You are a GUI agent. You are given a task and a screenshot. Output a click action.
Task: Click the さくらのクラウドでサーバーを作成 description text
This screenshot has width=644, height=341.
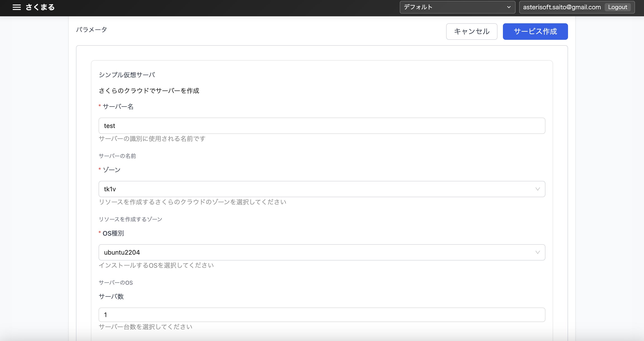(x=149, y=90)
